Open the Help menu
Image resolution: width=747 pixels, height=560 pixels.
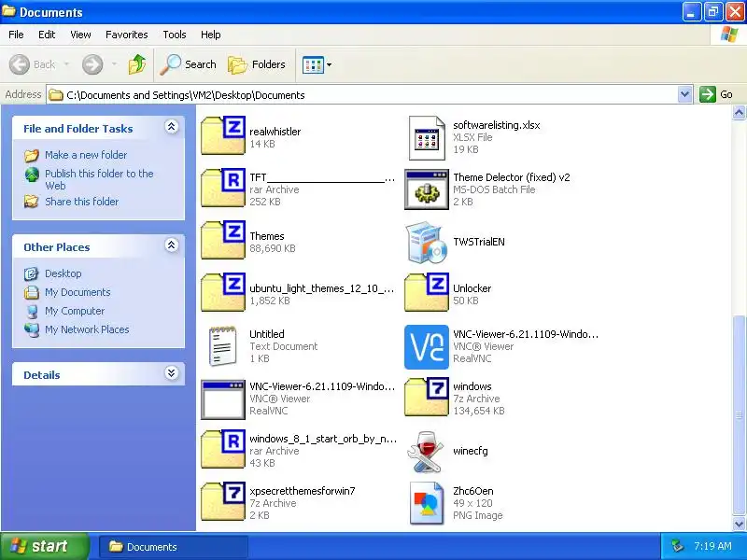tap(211, 35)
